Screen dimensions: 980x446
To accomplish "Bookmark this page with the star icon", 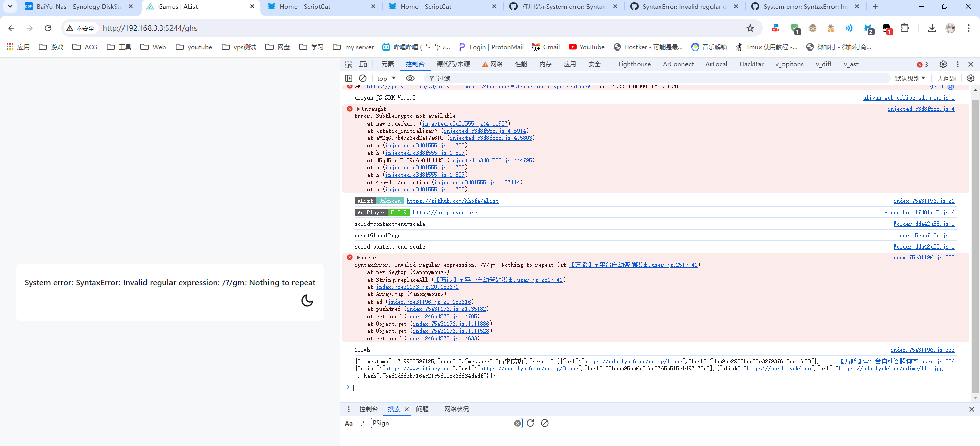I will click(x=750, y=28).
